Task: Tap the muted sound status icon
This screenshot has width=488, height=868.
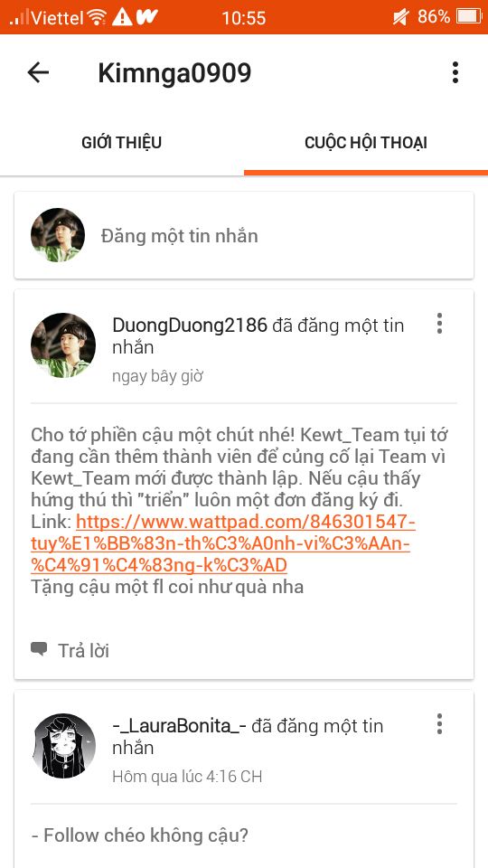Action: tap(400, 17)
